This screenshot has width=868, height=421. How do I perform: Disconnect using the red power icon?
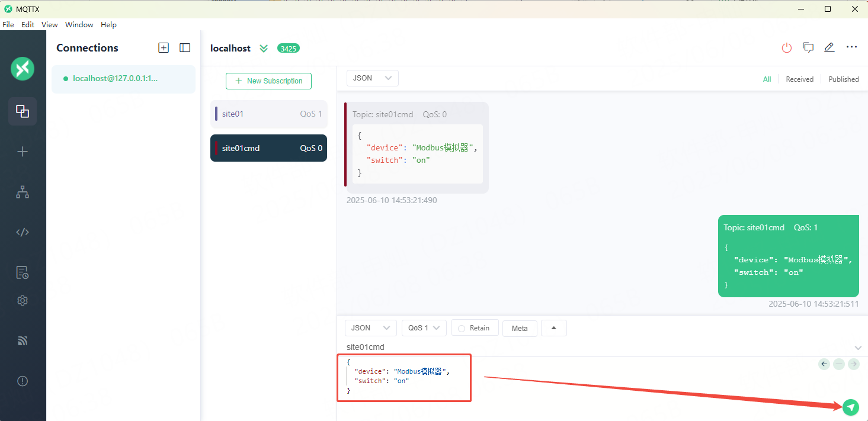pyautogui.click(x=786, y=48)
